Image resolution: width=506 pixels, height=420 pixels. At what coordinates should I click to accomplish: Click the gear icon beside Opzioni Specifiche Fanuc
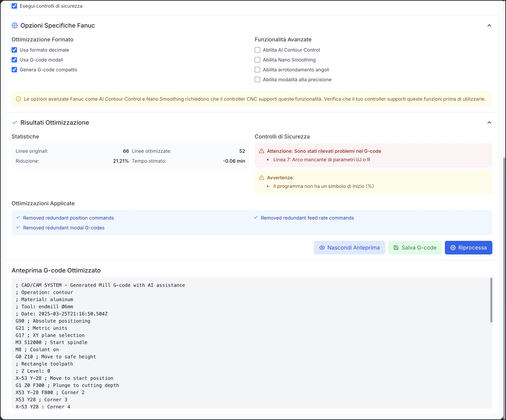click(x=15, y=26)
